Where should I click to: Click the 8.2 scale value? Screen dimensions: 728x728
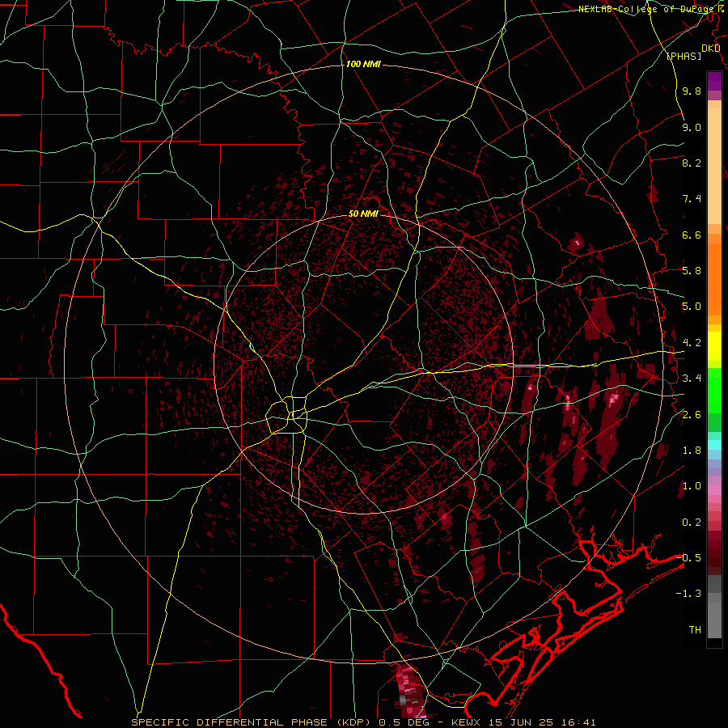(692, 163)
